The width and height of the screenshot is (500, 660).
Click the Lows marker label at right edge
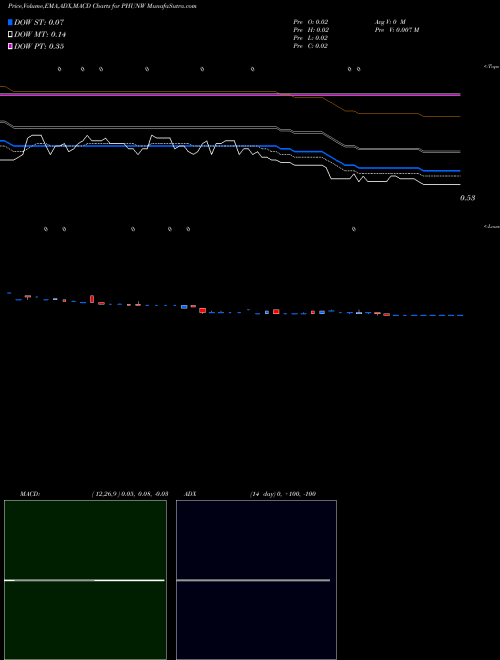[x=492, y=226]
